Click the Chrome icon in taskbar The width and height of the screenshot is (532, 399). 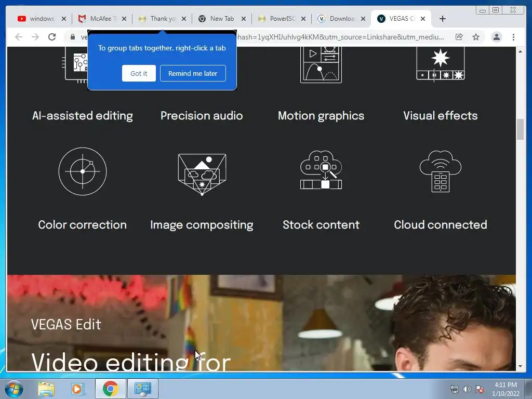(x=110, y=389)
